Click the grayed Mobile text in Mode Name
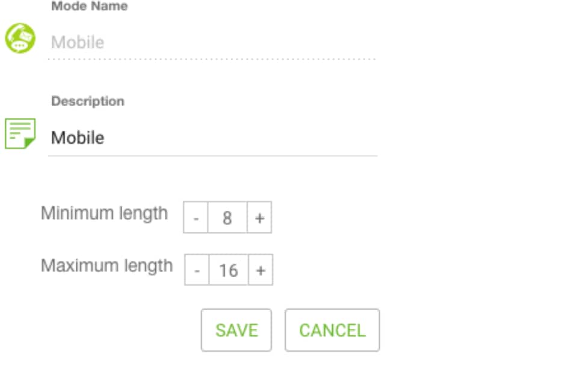 (x=78, y=42)
